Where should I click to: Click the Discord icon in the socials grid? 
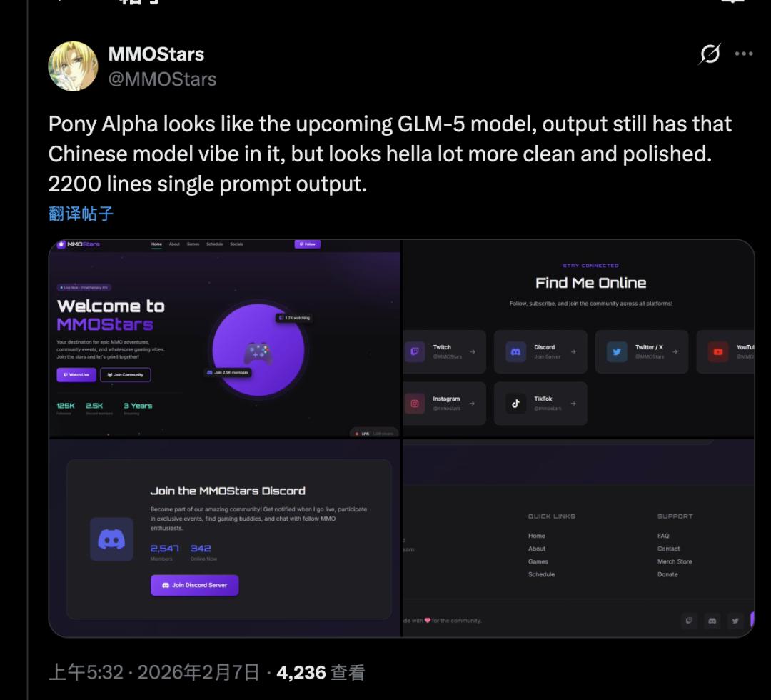(515, 351)
